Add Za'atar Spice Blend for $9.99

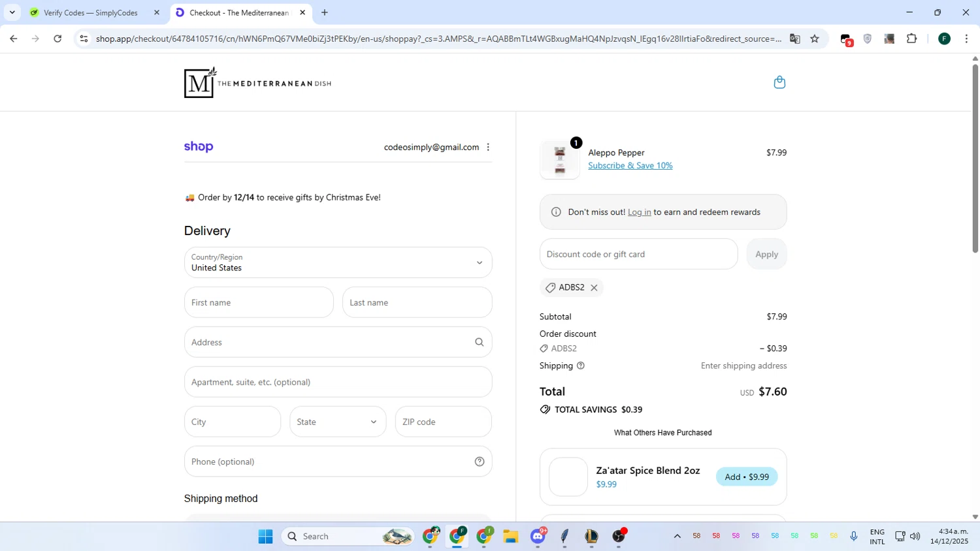pyautogui.click(x=747, y=477)
